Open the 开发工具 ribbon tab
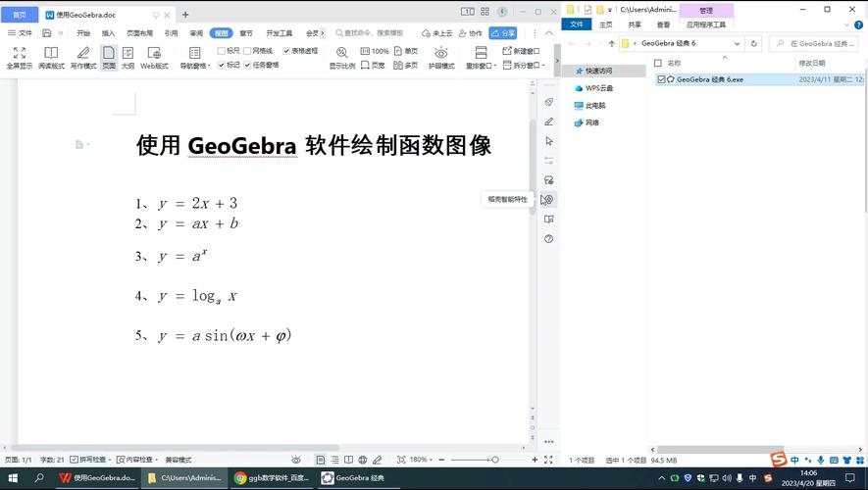 279,33
